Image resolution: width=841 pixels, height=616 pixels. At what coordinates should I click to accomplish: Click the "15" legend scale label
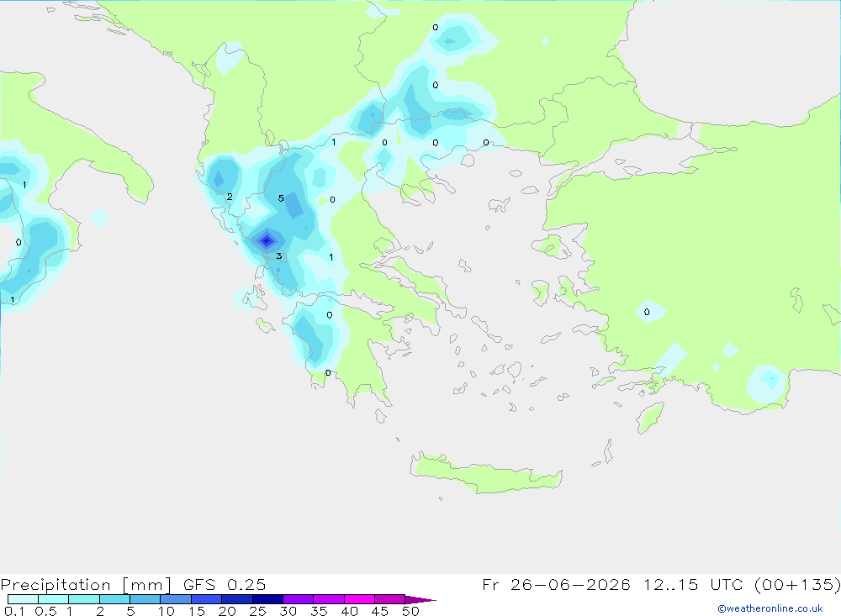coord(197,611)
